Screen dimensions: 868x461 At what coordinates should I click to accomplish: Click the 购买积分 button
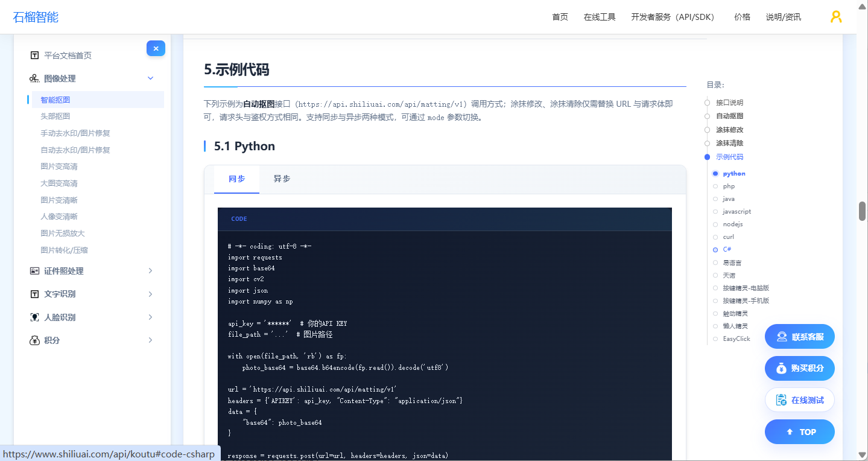(800, 368)
